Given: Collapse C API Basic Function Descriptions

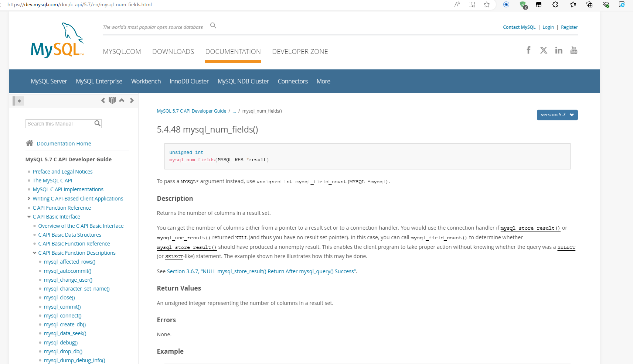Looking at the screenshot, I should coord(34,253).
